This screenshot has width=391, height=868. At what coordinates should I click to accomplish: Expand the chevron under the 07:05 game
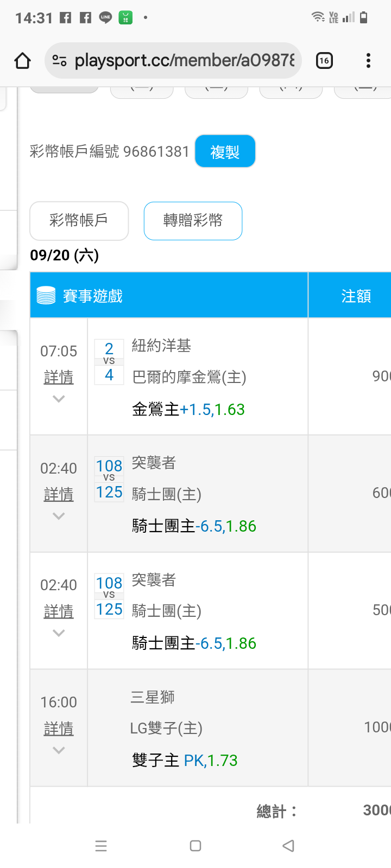tap(59, 399)
